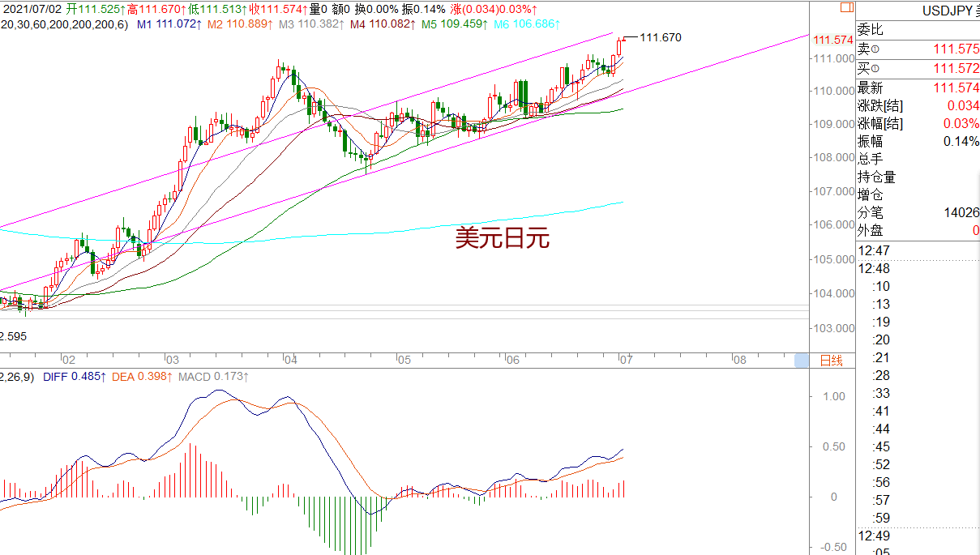
Task: Click the 111.670 high price marker
Action: pyautogui.click(x=661, y=37)
